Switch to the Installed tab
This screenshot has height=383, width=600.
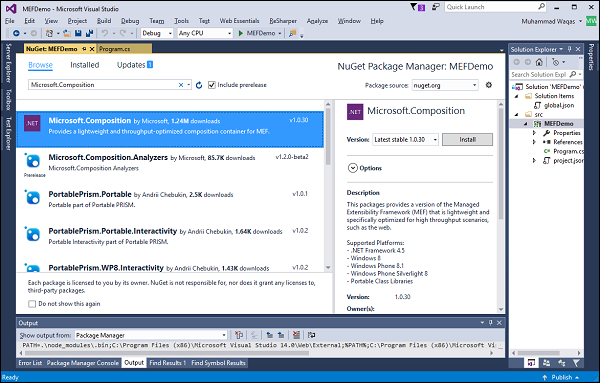pos(85,65)
